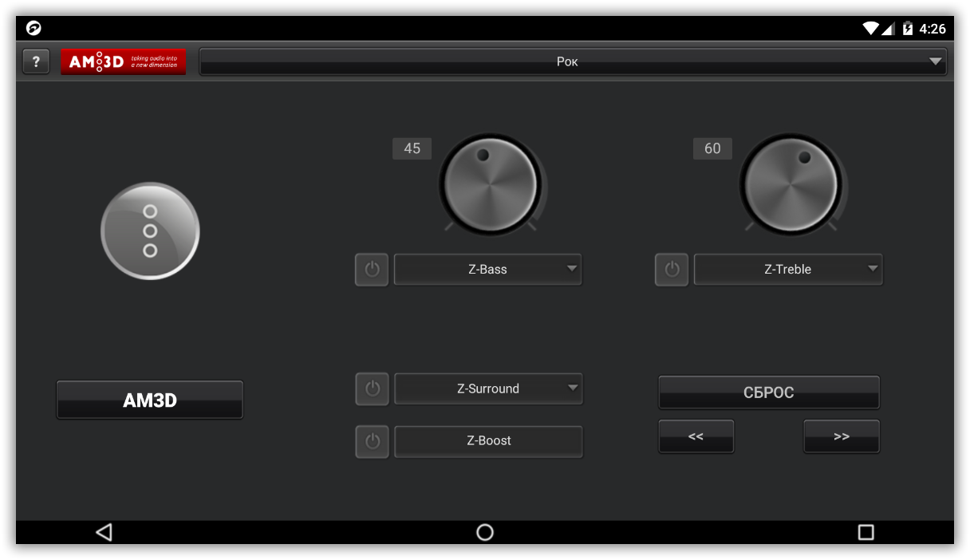This screenshot has height=560, width=970.
Task: Click the large AM3D text button
Action: click(150, 400)
